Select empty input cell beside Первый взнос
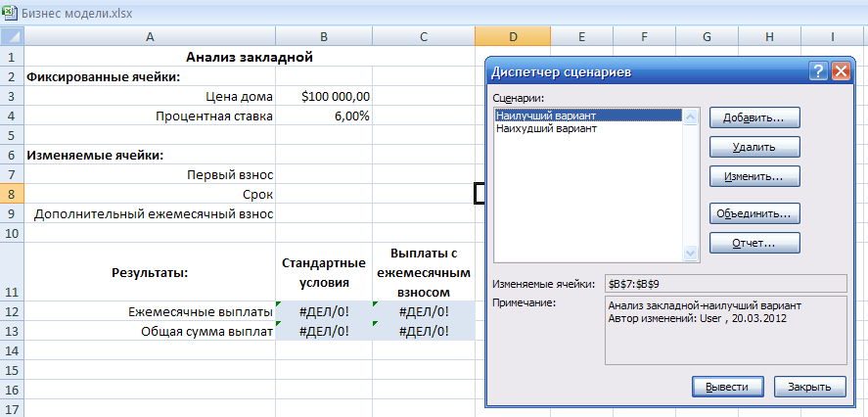The image size is (868, 417). click(x=324, y=174)
